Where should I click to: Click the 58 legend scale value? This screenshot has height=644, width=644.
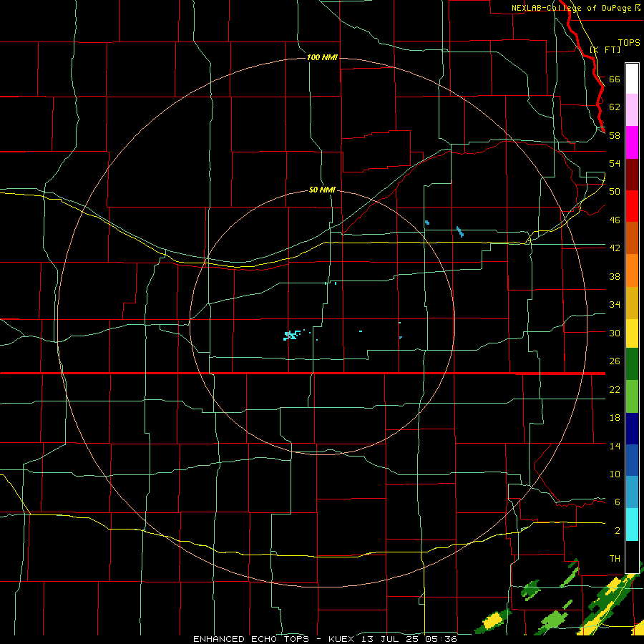click(x=615, y=135)
